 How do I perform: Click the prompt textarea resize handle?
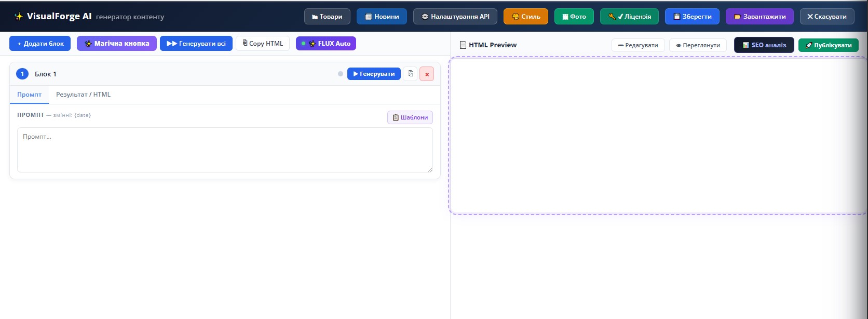(x=429, y=169)
